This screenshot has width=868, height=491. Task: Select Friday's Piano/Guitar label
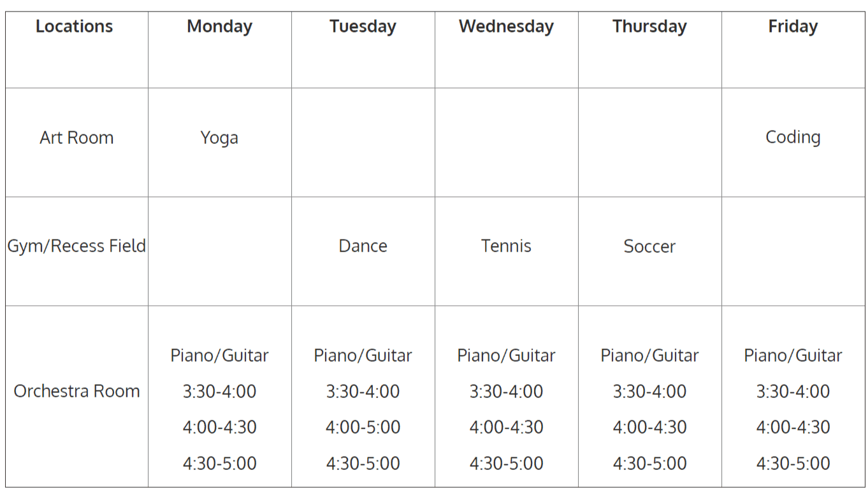[x=793, y=355]
